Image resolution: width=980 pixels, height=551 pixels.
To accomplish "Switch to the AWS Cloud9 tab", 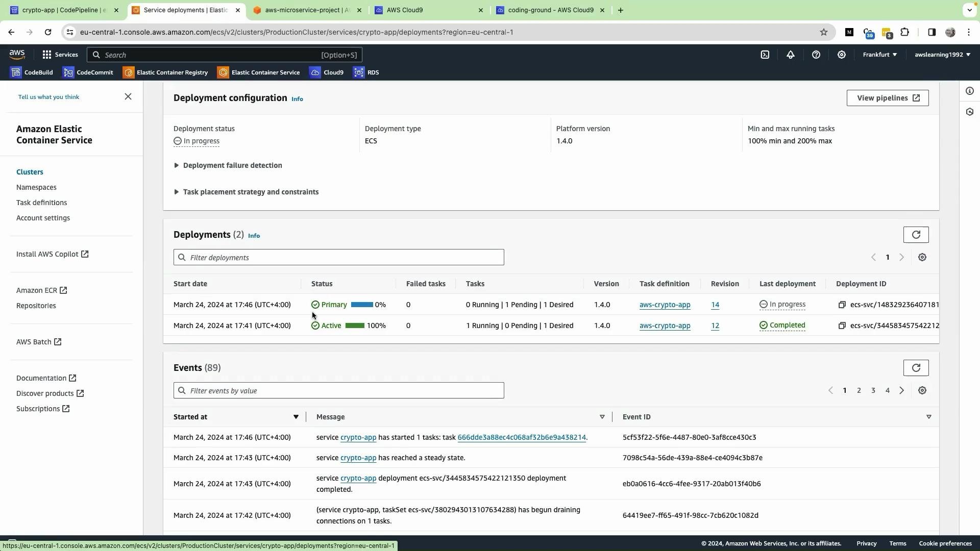I will [429, 10].
